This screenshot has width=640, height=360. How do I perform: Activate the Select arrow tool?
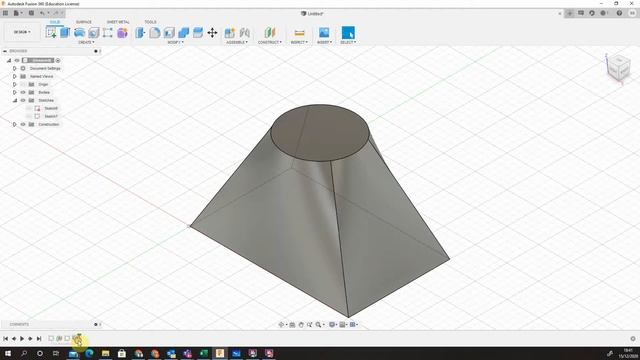pos(348,33)
